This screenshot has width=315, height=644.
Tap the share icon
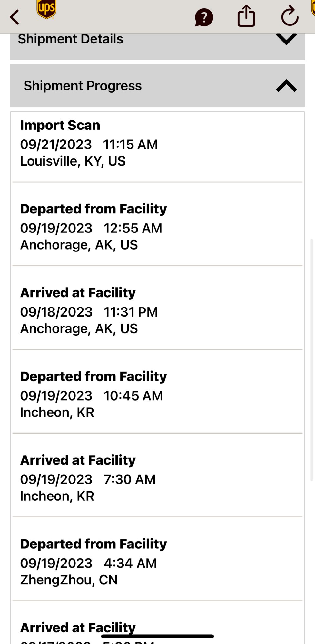click(246, 16)
